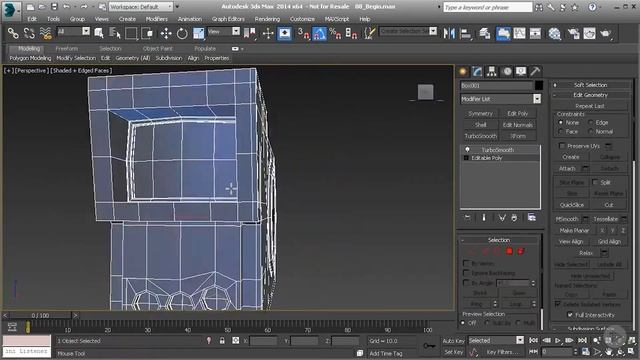Switch to the Freeform ribbon tab
Image resolution: width=640 pixels, height=360 pixels.
(x=67, y=49)
